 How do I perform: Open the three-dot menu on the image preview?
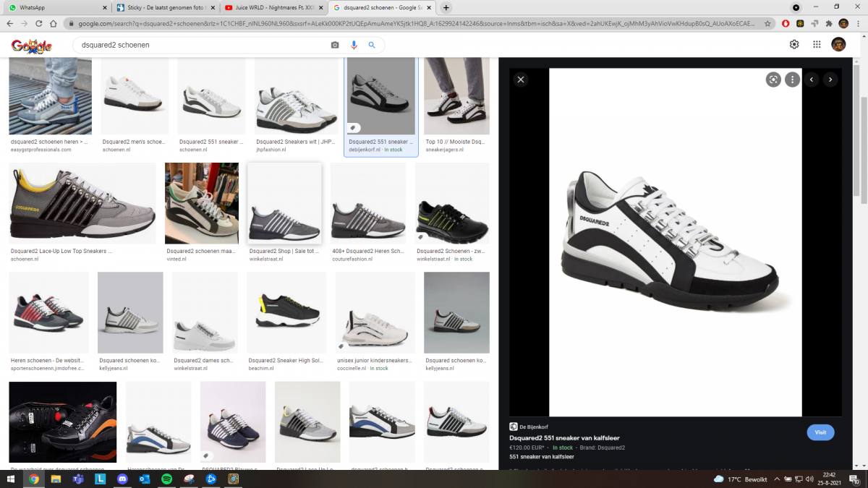click(x=792, y=80)
